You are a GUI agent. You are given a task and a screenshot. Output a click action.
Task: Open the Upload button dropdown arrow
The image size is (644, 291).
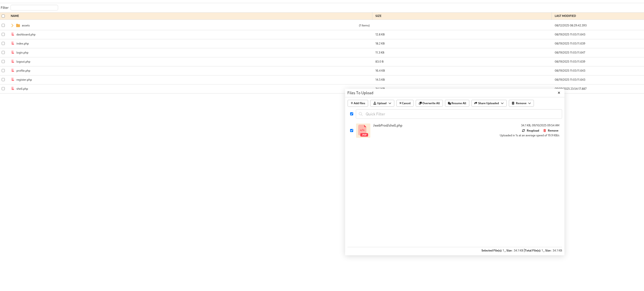click(390, 103)
